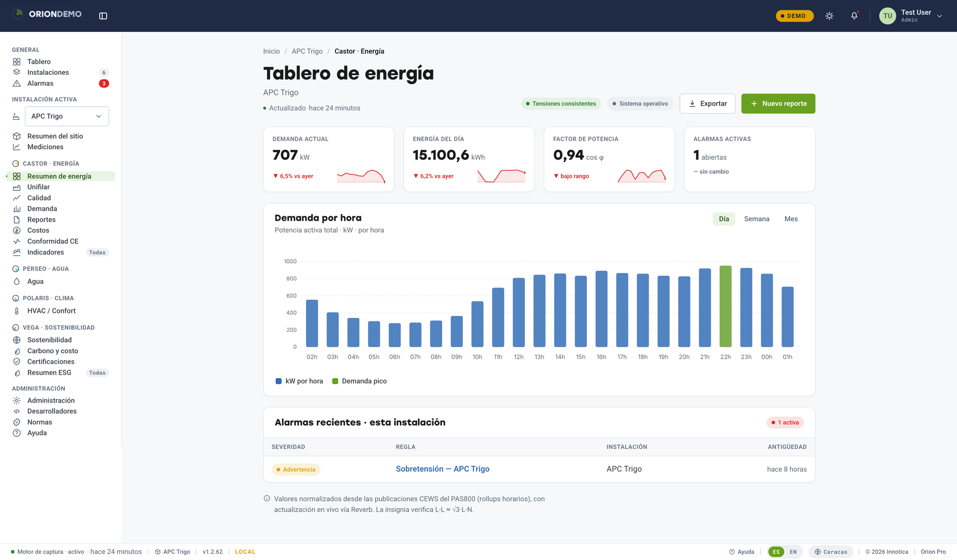957x560 pixels.
Task: Click Tensiones consistentes status badge
Action: (x=561, y=104)
